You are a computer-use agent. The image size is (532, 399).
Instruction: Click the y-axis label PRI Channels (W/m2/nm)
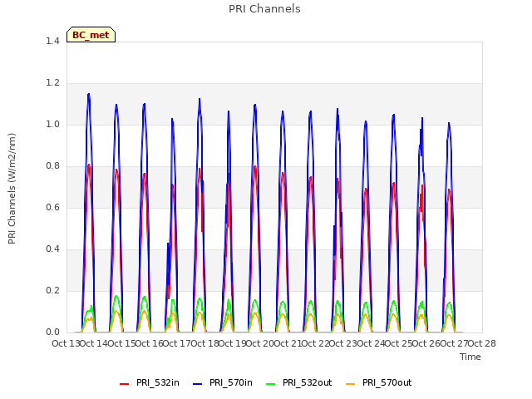click(12, 189)
